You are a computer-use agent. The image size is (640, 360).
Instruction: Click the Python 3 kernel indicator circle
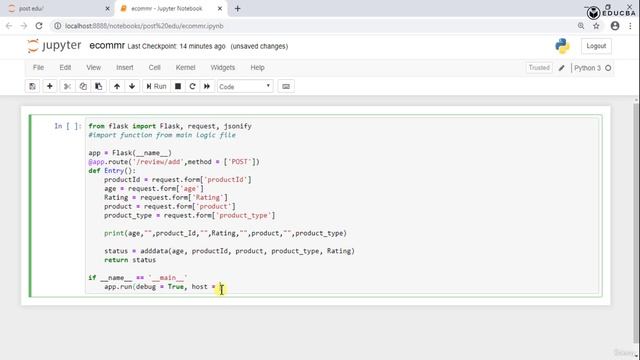pos(608,68)
